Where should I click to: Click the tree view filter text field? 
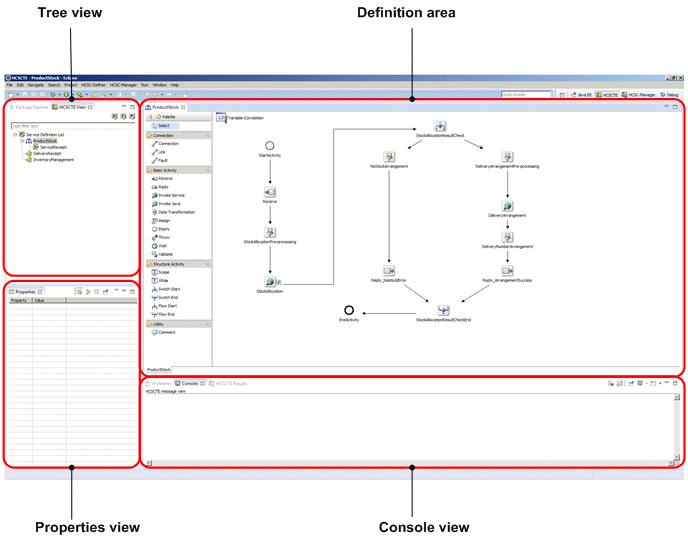73,126
